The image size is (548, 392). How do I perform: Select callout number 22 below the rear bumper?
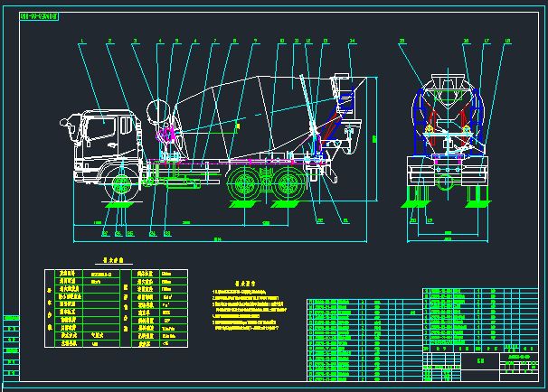(x=320, y=220)
